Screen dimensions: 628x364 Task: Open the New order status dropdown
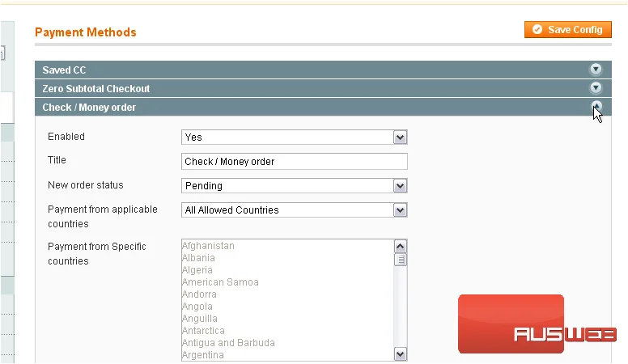[x=295, y=186]
